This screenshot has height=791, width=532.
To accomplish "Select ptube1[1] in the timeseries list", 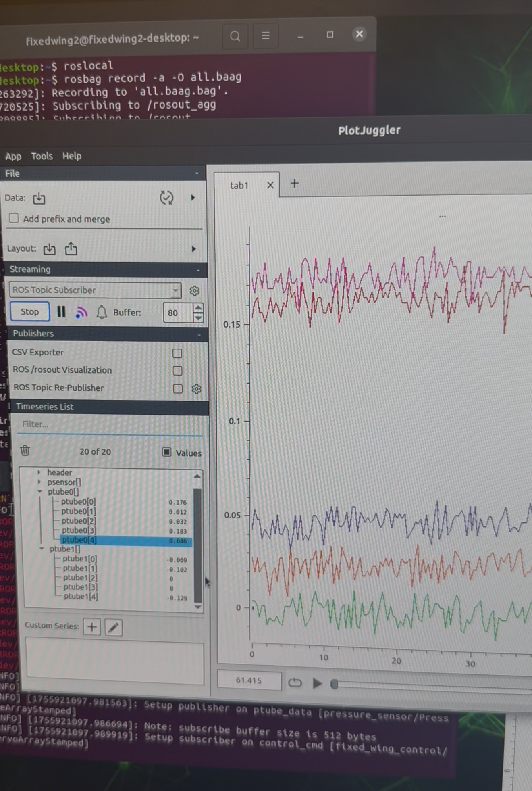I will (80, 568).
